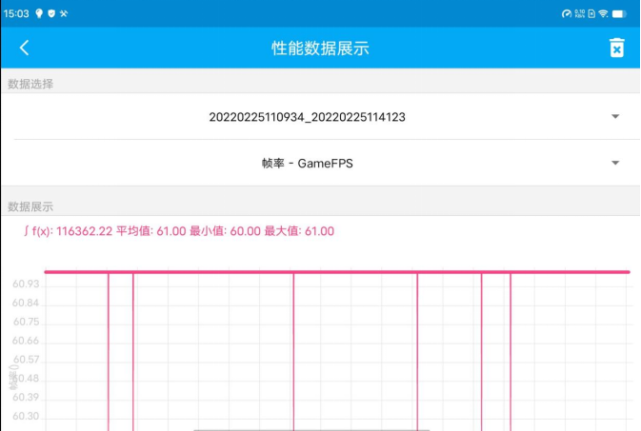The height and width of the screenshot is (431, 641).
Task: Tap the tools icon in status bar
Action: click(64, 13)
